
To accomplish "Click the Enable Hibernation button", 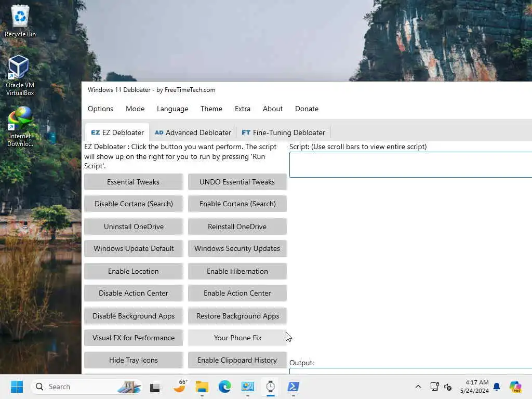I will pos(237,271).
